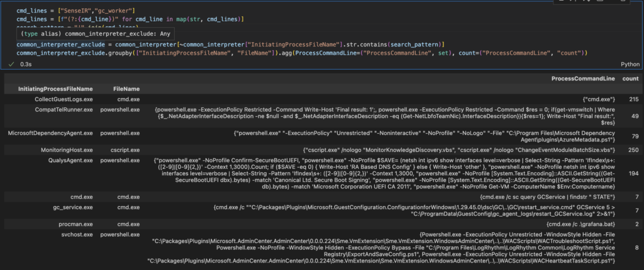Click the green cell execution success checkmark

11,65
